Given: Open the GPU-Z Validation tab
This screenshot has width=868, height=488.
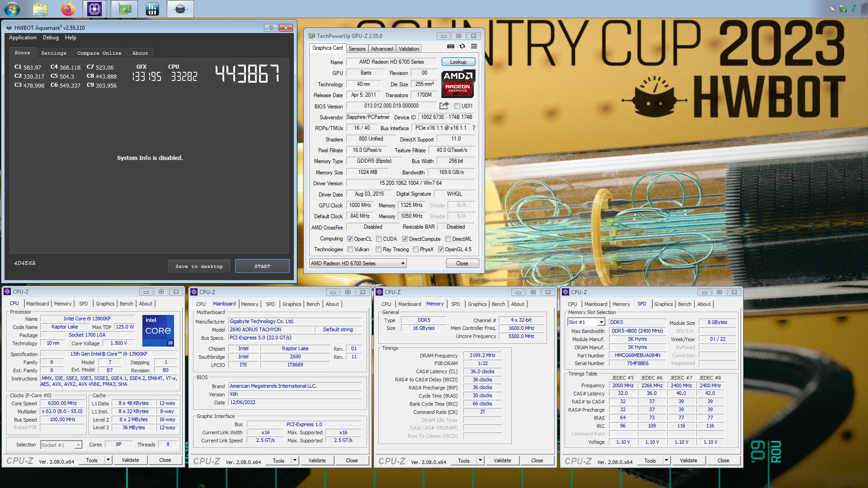Looking at the screenshot, I should point(409,48).
